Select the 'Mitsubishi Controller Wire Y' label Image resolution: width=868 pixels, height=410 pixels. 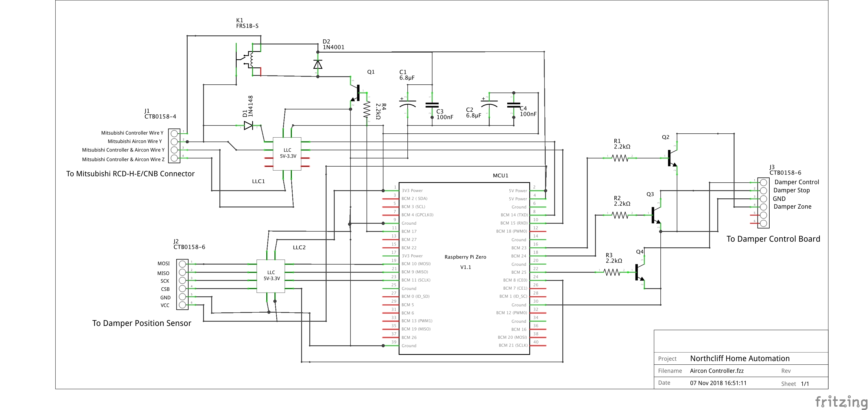pyautogui.click(x=132, y=133)
